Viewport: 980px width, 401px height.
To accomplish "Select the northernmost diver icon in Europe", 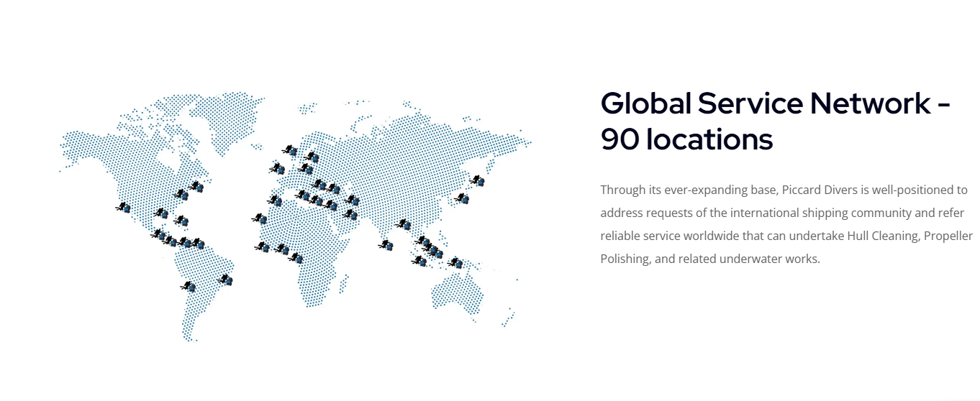I will click(290, 150).
